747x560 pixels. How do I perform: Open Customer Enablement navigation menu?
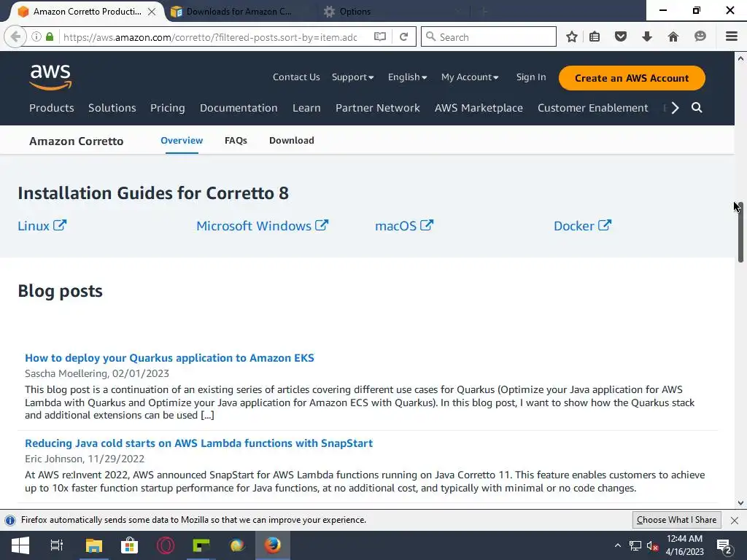(x=592, y=108)
